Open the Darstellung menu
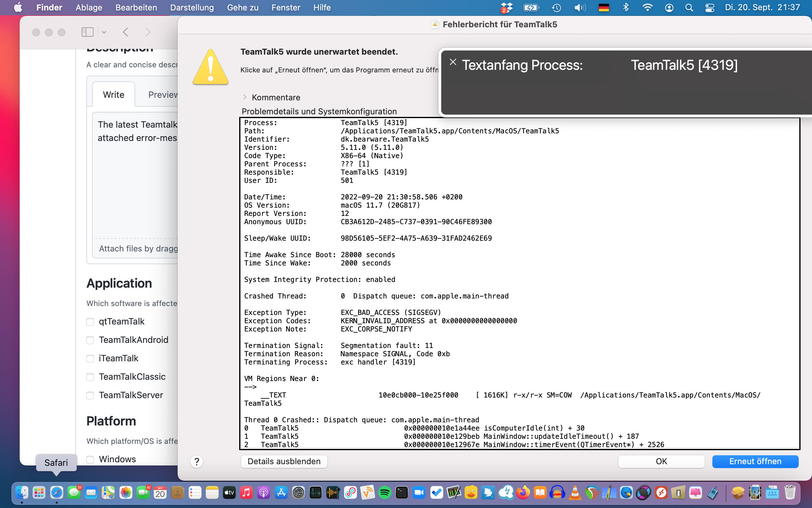Screen dimensions: 812x508 click(192, 7)
